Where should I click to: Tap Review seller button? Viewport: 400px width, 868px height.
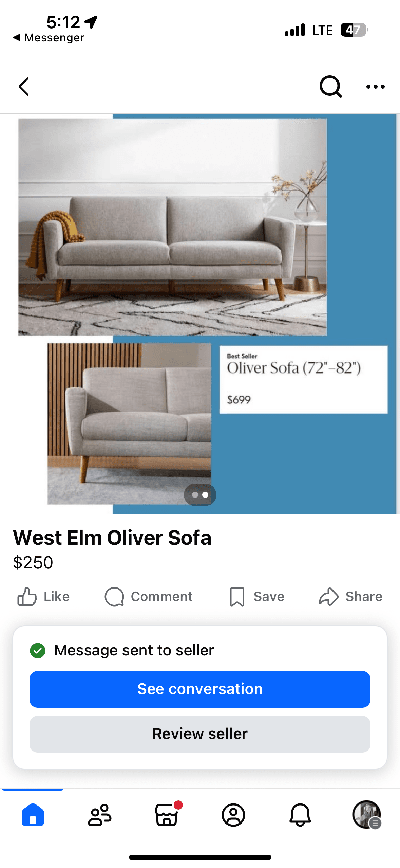pyautogui.click(x=200, y=734)
